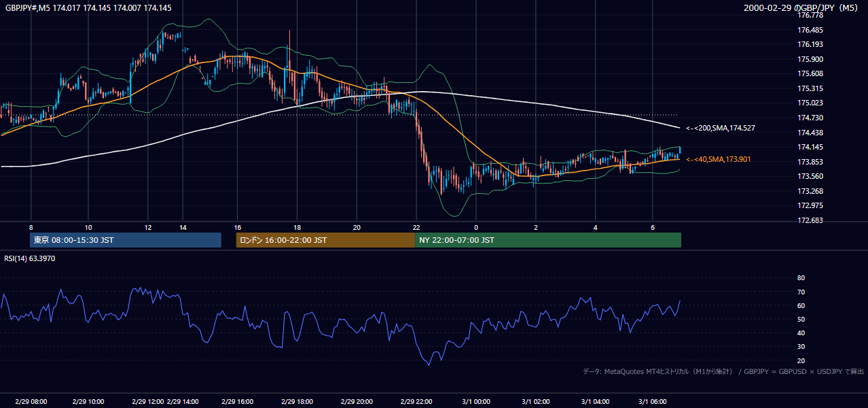Click the RSI scale value 80
The width and height of the screenshot is (868, 408).
tap(801, 278)
